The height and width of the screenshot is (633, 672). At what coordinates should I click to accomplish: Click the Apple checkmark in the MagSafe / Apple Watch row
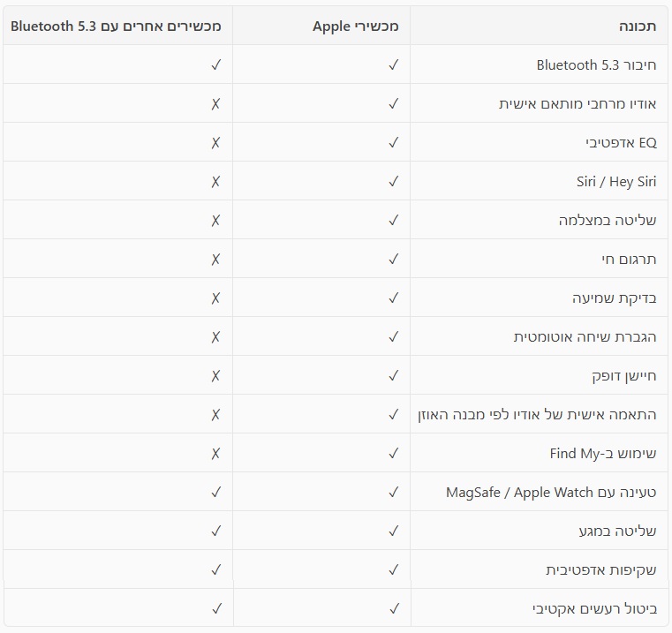[393, 493]
